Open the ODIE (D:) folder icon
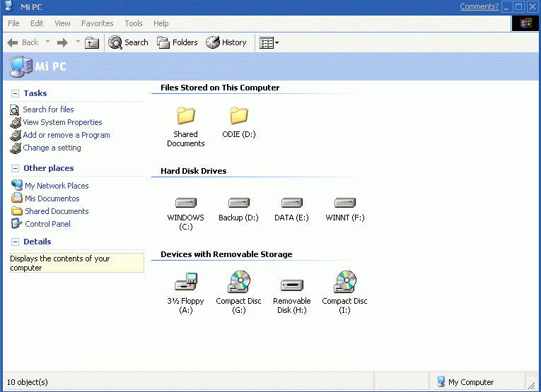The width and height of the screenshot is (541, 392). point(239,116)
